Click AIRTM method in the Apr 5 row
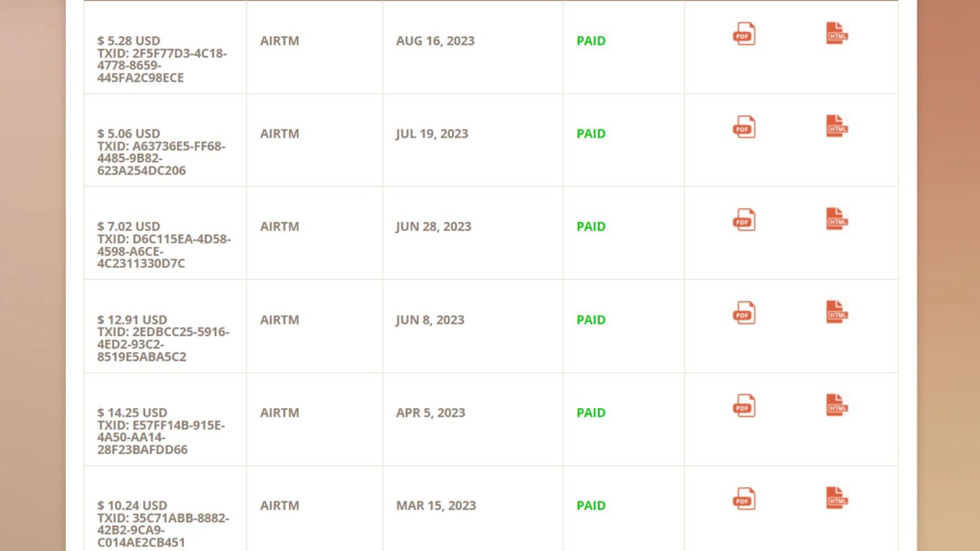This screenshot has height=551, width=980. pos(279,413)
